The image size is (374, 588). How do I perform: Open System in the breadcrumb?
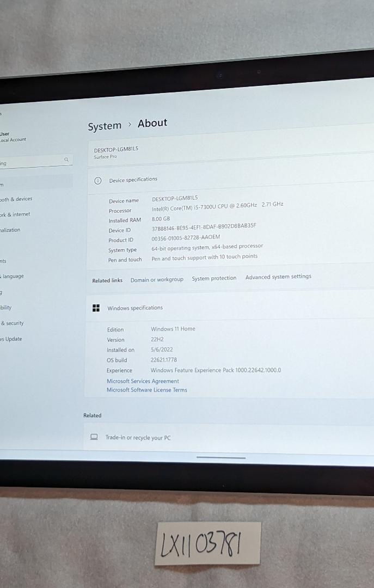pyautogui.click(x=105, y=126)
